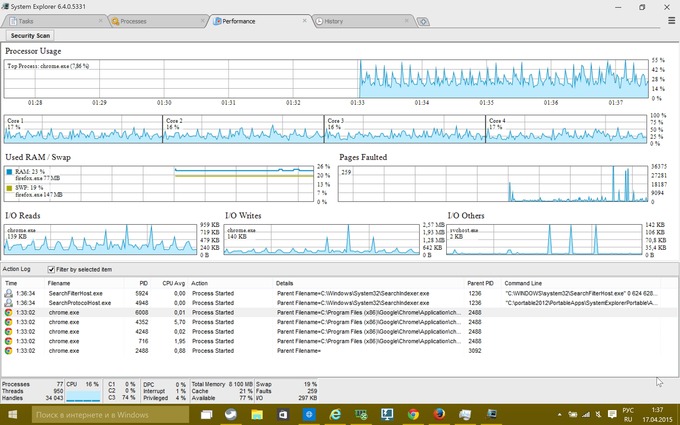Open Google Chrome from the taskbar

click(x=412, y=415)
